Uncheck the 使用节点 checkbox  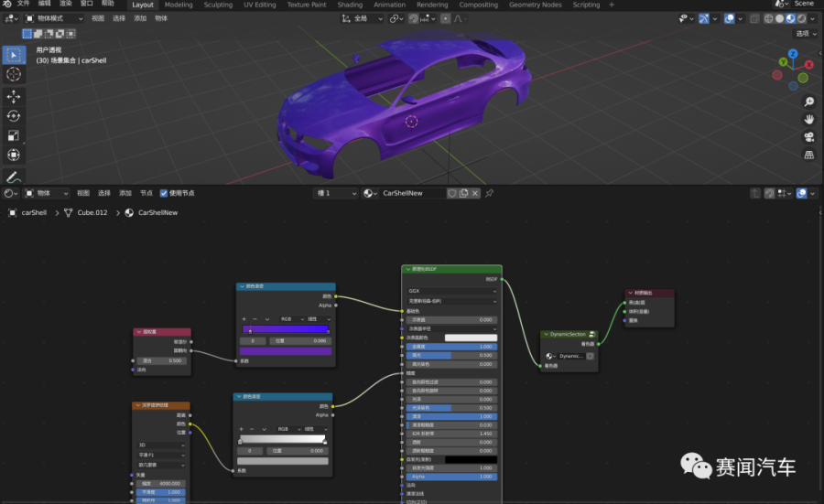tap(164, 193)
